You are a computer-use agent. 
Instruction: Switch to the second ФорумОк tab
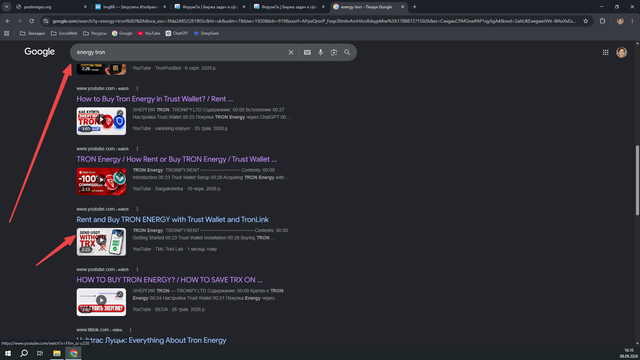coord(288,7)
